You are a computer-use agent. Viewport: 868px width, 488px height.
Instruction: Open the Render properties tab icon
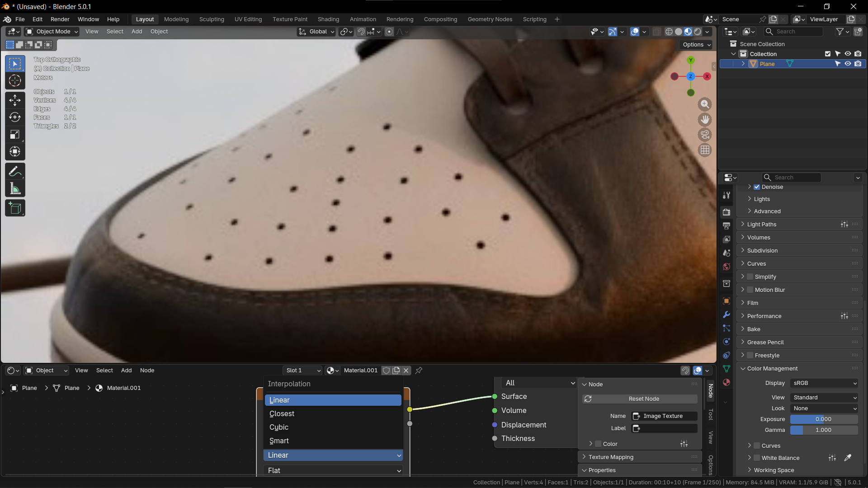pos(726,212)
